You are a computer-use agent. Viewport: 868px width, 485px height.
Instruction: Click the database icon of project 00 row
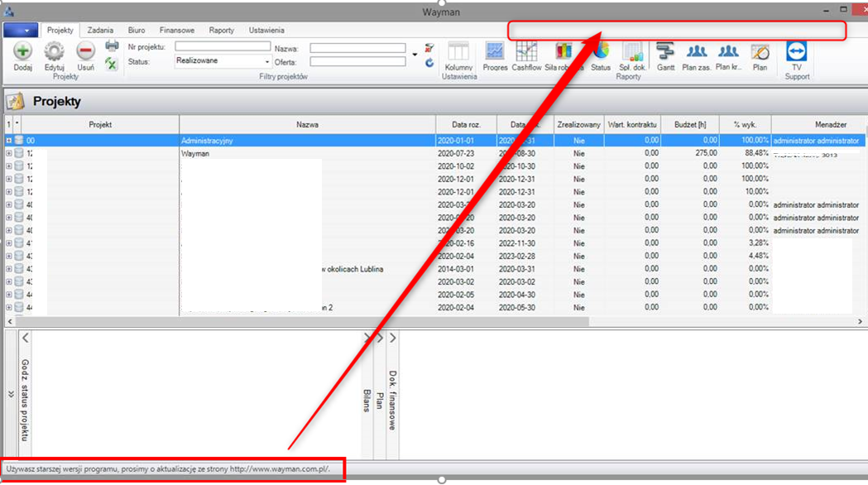(x=19, y=140)
